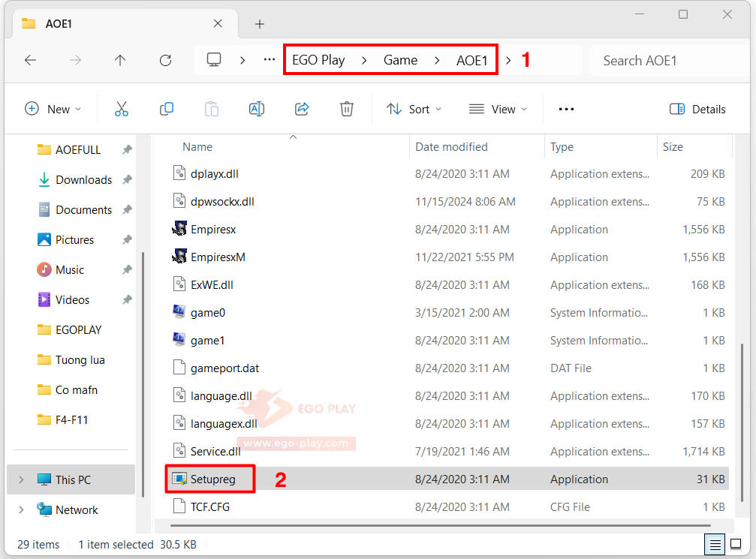Add a new tab
This screenshot has height=559, width=756.
(x=260, y=24)
